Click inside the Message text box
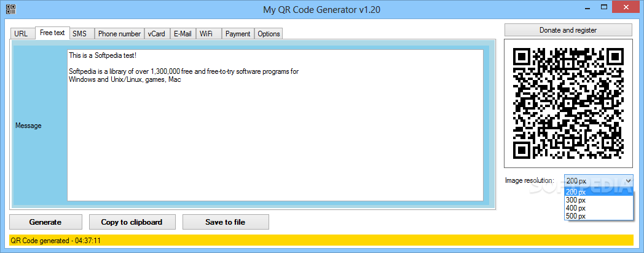This screenshot has height=253, width=644. pos(275,126)
